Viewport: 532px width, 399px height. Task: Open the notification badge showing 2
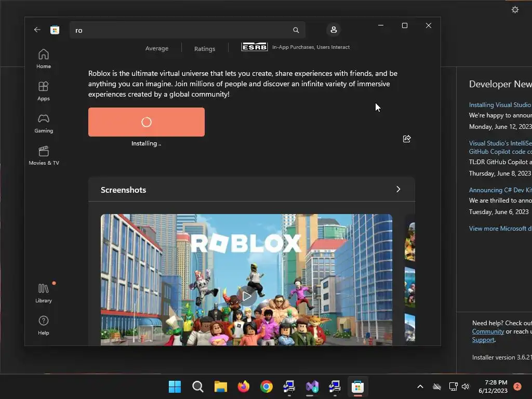pos(517,387)
